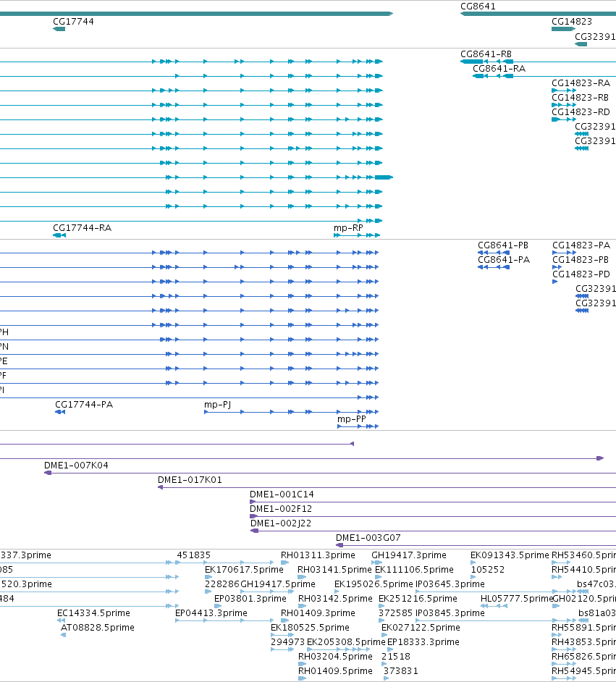
Task: Select clone DME1-007K04
Action: (x=76, y=466)
